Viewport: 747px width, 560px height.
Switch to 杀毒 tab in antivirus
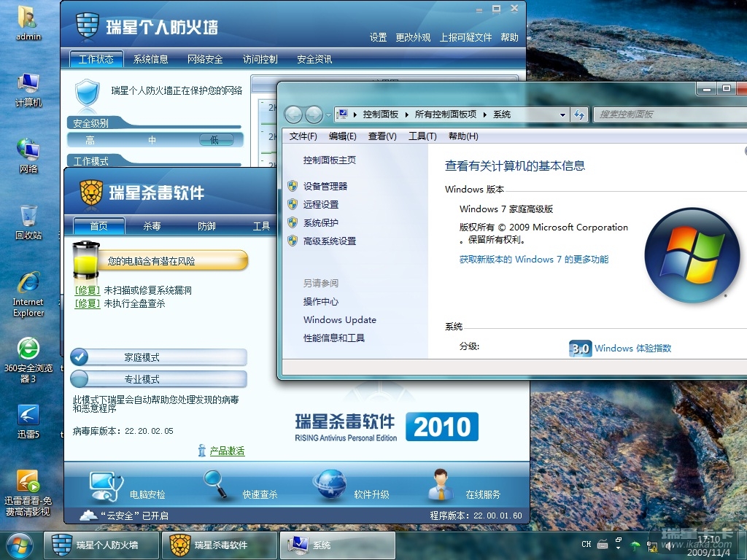click(x=152, y=226)
